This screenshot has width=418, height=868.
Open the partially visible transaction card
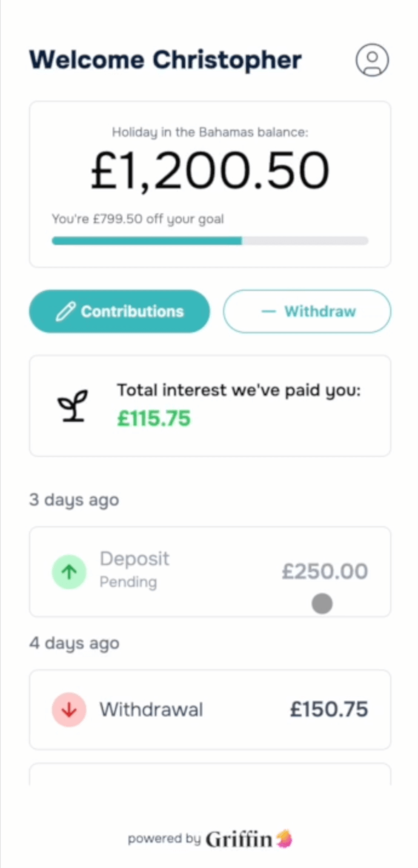point(210,774)
